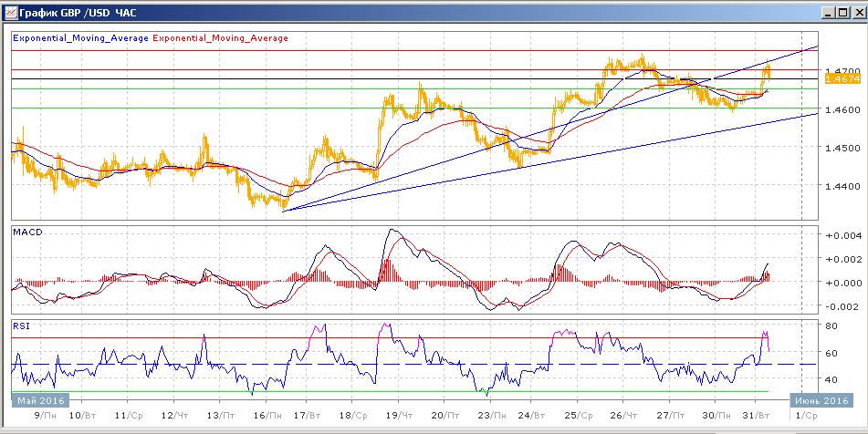868x434 pixels.
Task: Select the 9/Пн date on time axis
Action: click(41, 415)
